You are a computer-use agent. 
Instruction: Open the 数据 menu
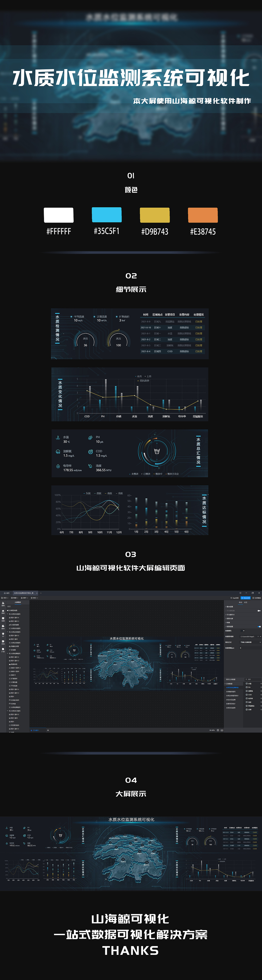pos(15,598)
